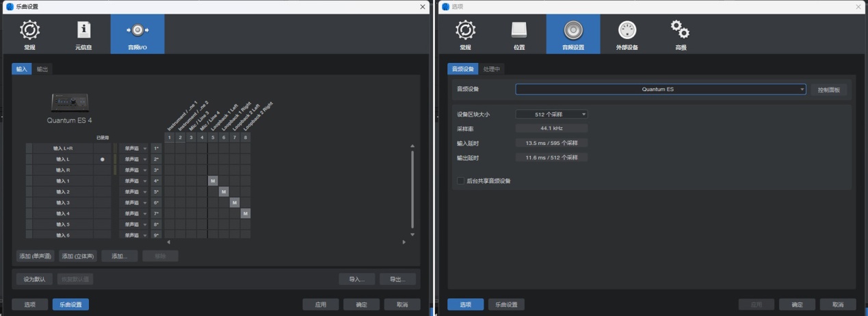Open the 外部设备 (External Devices) icon
The height and width of the screenshot is (316, 868).
(x=627, y=30)
